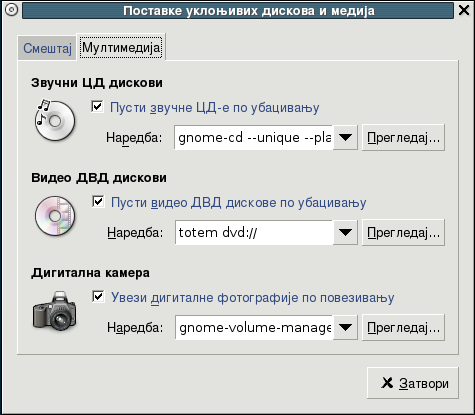Image resolution: width=475 pixels, height=415 pixels.
Task: Open the totem dvd:// command dropdown
Action: [345, 232]
